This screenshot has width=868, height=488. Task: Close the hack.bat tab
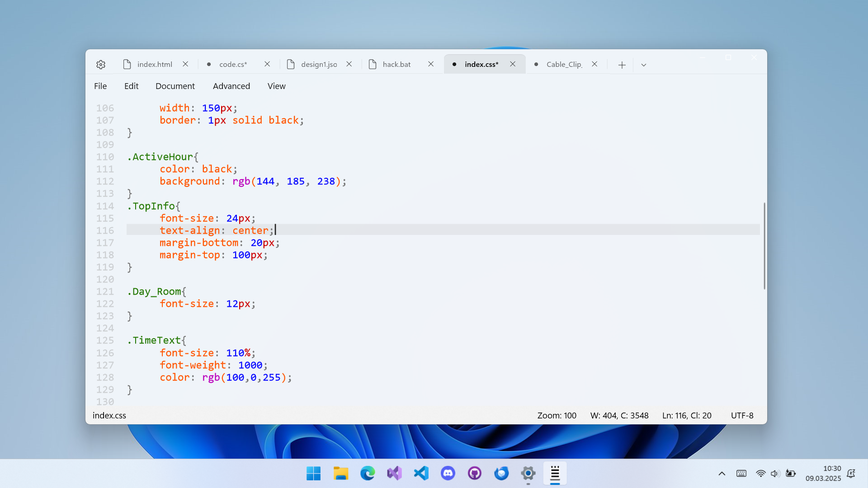pyautogui.click(x=431, y=64)
